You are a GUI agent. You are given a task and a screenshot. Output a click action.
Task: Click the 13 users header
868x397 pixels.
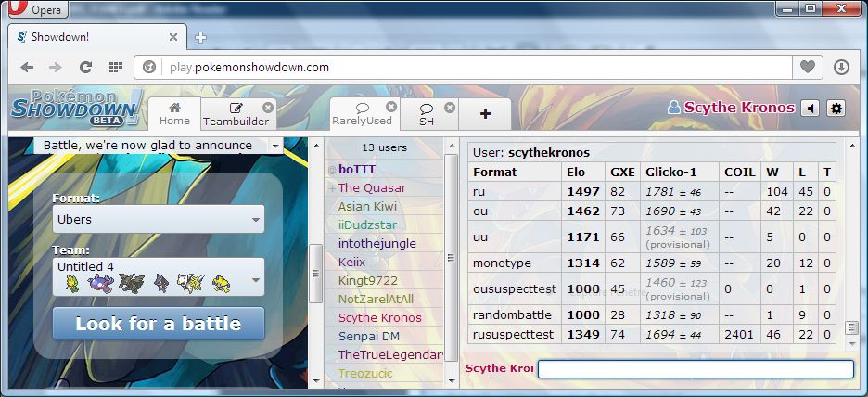coord(384,147)
